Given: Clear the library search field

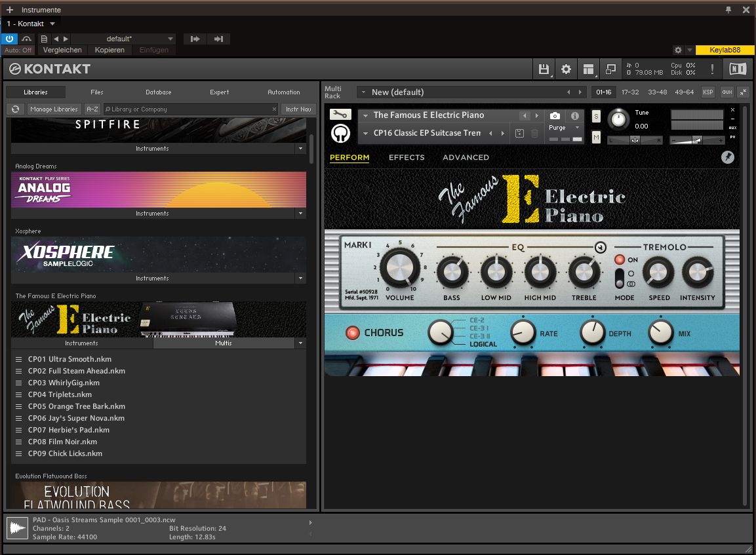Looking at the screenshot, I should coord(274,109).
